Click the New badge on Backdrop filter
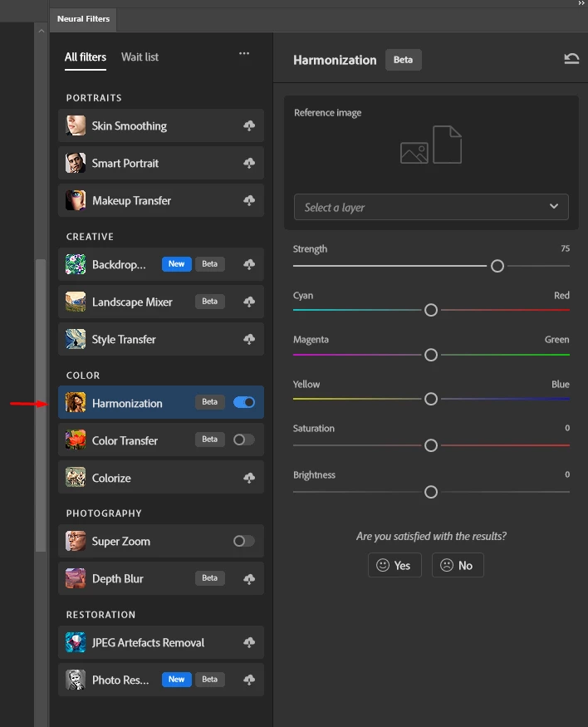Viewport: 588px width, 727px height. click(x=177, y=264)
